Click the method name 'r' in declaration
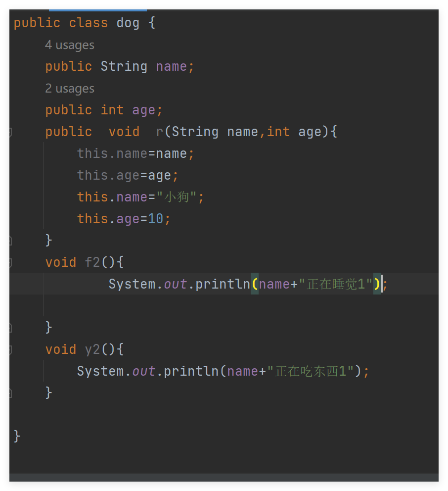Viewport: 448px width, 491px height. [x=159, y=132]
